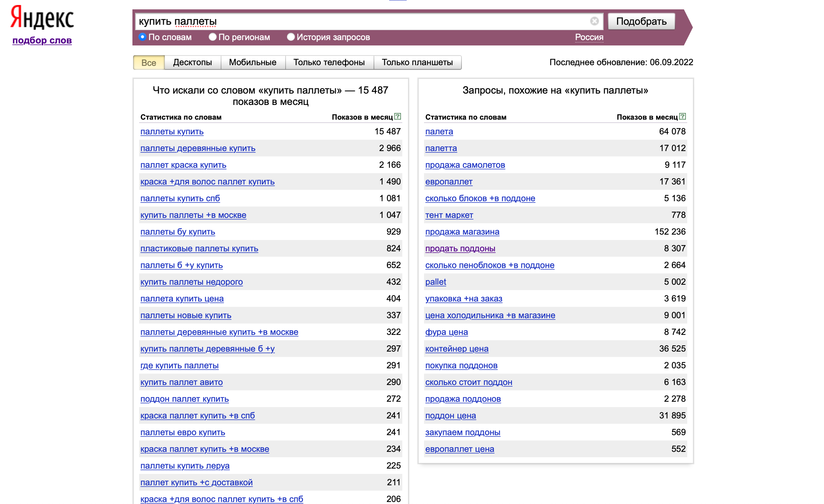Screen dimensions: 824x504
Task: Open 'продажа самолетов' link
Action: (x=465, y=165)
